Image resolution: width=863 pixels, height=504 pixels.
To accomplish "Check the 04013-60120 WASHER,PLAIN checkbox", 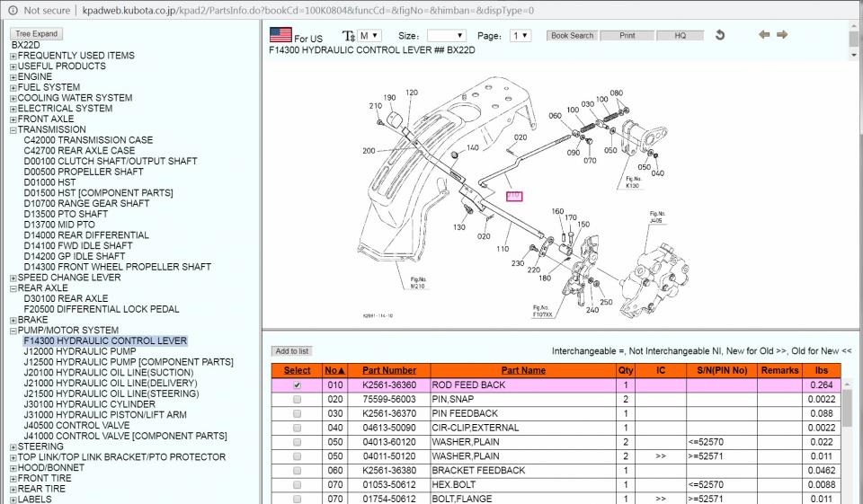I will [x=298, y=442].
